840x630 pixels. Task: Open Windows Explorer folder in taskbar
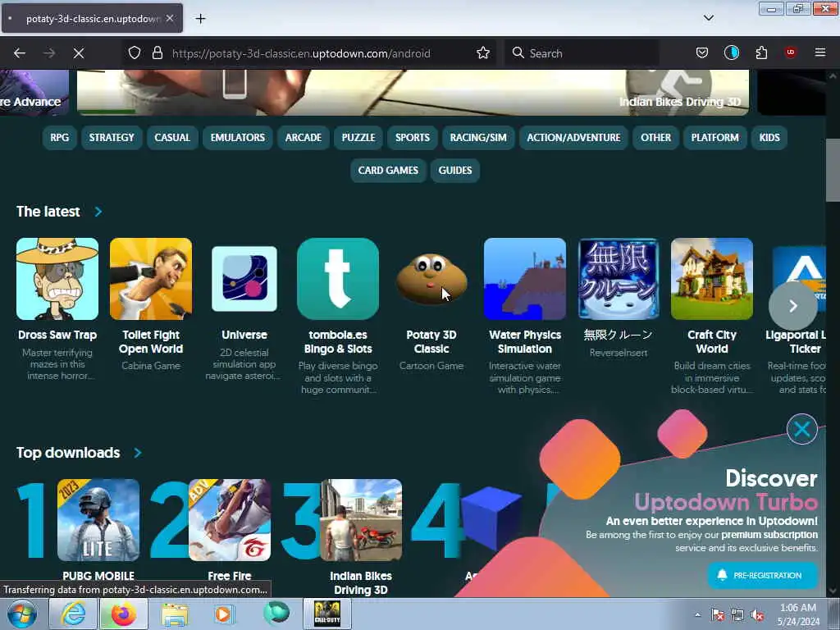(x=175, y=614)
